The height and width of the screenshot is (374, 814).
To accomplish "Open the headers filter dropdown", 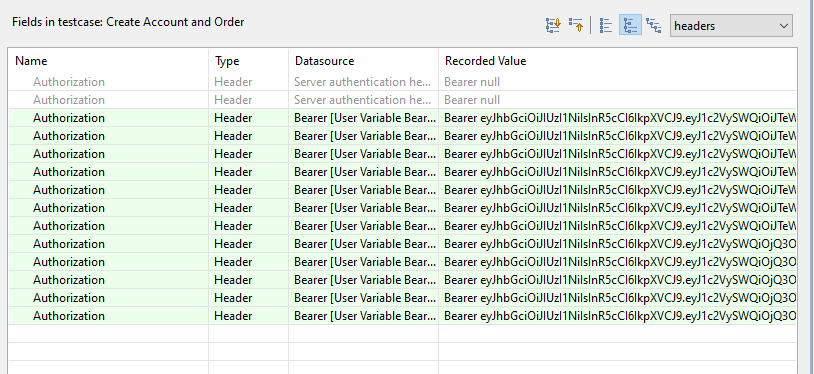I will pos(731,25).
